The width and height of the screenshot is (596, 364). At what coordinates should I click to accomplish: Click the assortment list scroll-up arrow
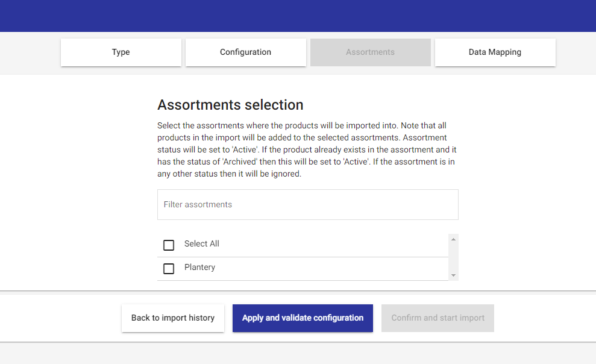coord(453,239)
